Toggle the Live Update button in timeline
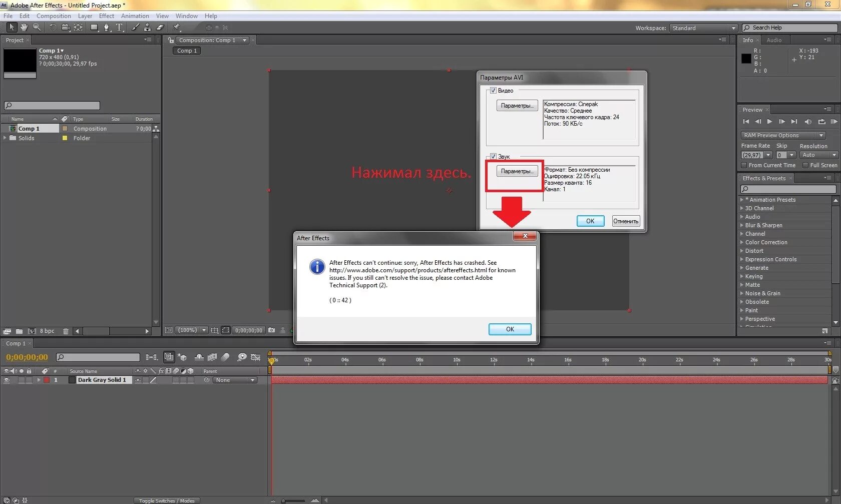The width and height of the screenshot is (841, 504). tap(169, 357)
